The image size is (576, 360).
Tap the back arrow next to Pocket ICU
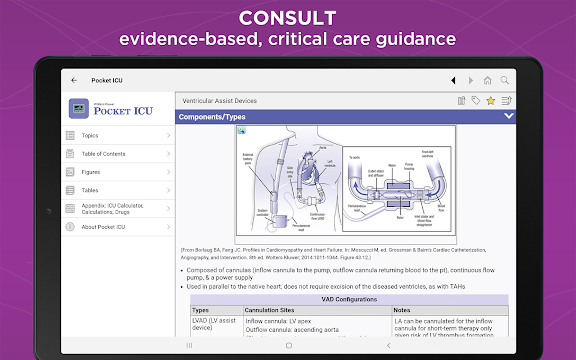point(74,80)
